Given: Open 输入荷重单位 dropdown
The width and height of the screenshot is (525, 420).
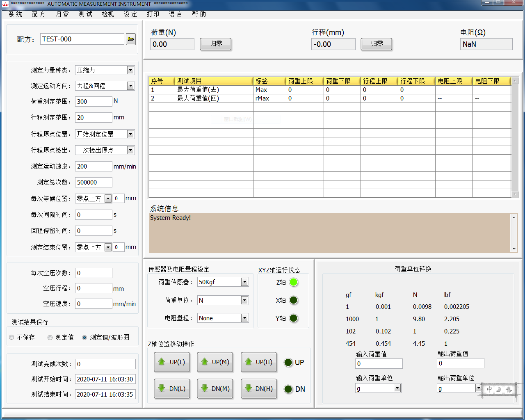Looking at the screenshot, I should click(397, 388).
